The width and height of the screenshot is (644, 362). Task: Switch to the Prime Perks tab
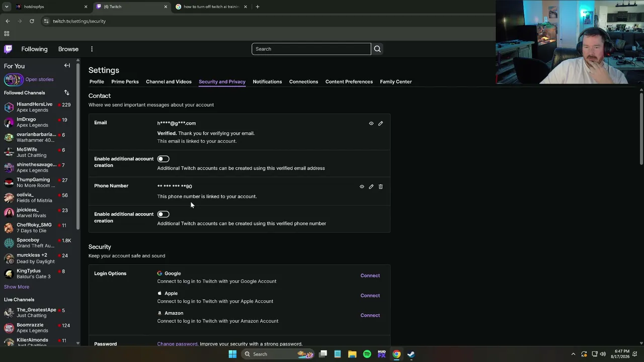coord(125,81)
